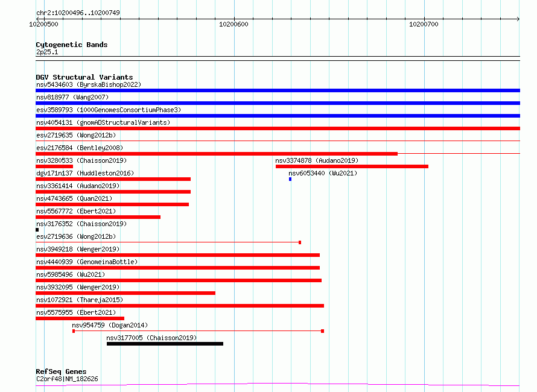Select nsv3361414 (Audano2019) label
The image size is (537, 392).
[x=78, y=186]
